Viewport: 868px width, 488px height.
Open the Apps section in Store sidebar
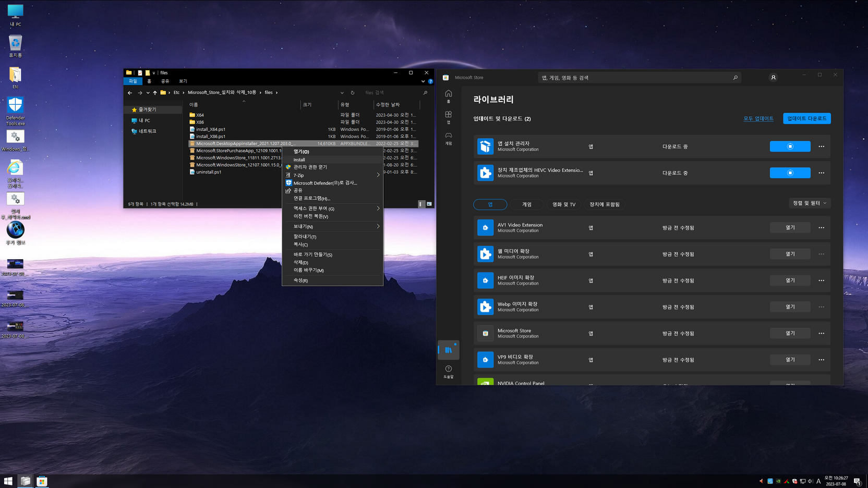[x=448, y=117]
